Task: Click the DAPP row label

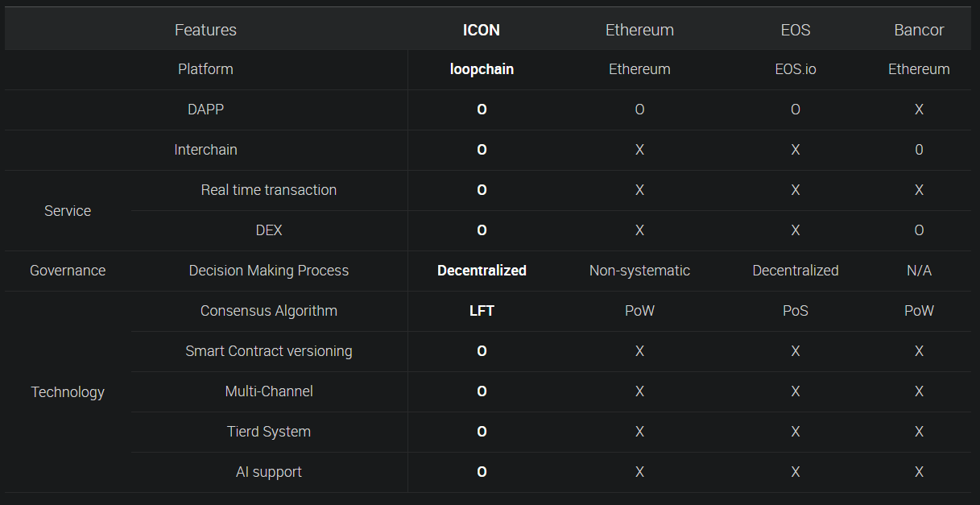Action: [205, 110]
